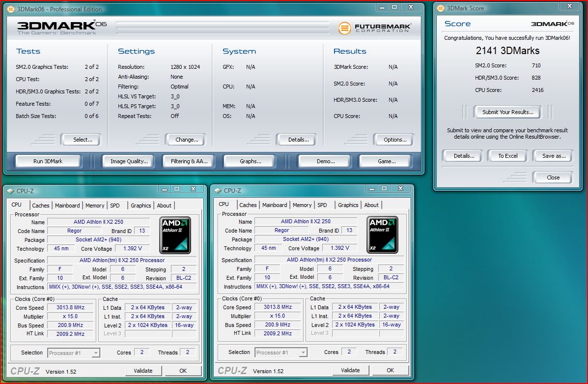Click the 3DMark06 window title bar icon
Image resolution: width=588 pixels, height=384 pixels.
11,9
